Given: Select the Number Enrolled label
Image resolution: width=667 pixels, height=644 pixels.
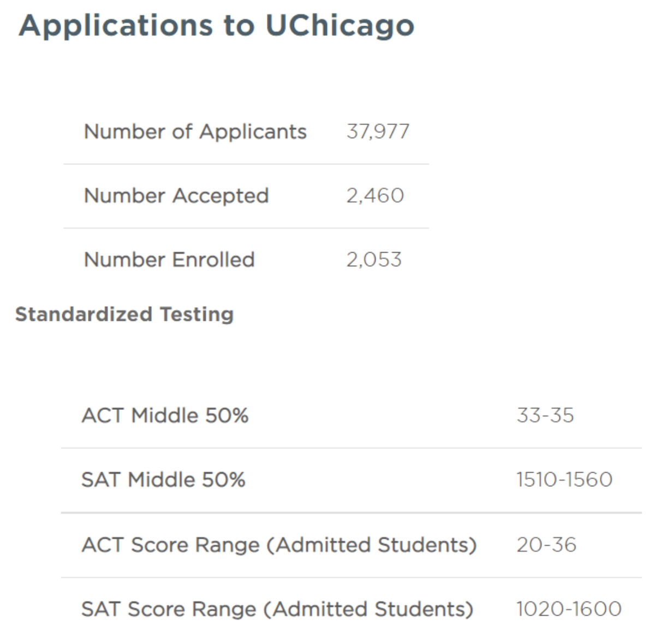Looking at the screenshot, I should [x=169, y=259].
